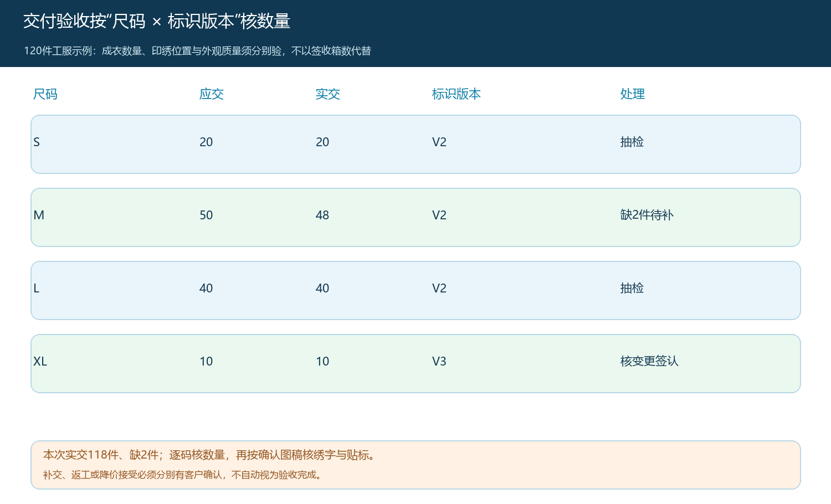This screenshot has width=831, height=504.
Task: Click the 应交 column header
Action: coord(212,94)
